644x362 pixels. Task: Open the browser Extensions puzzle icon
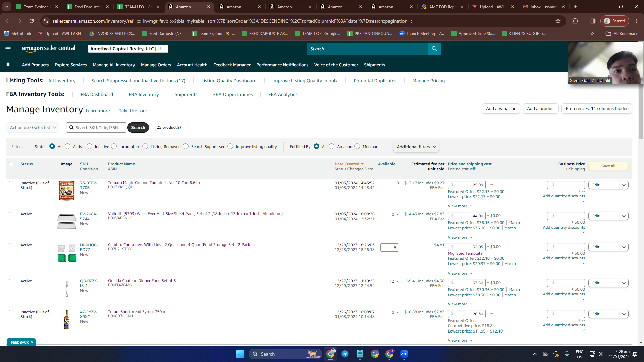[575, 21]
